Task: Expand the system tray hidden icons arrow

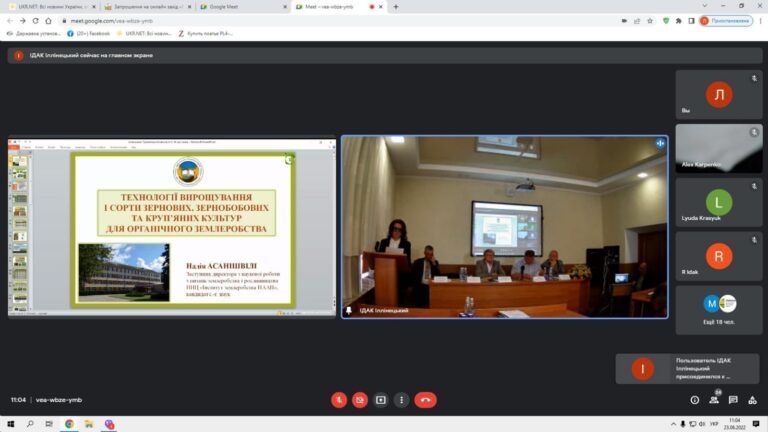Action: 672,424
